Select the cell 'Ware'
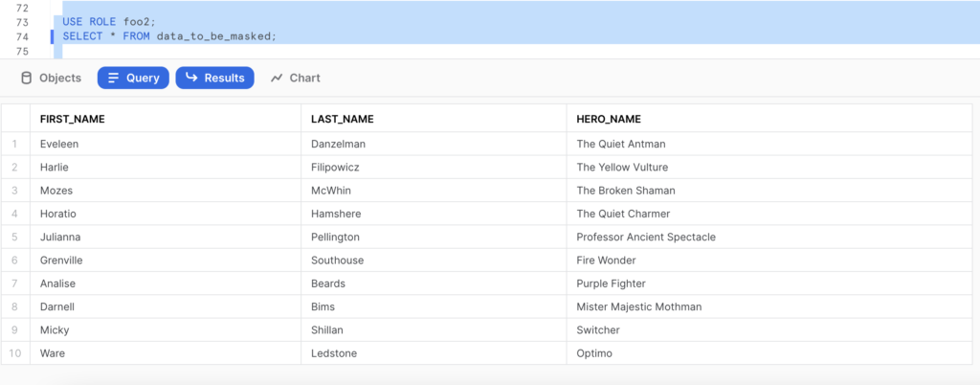 coord(166,353)
